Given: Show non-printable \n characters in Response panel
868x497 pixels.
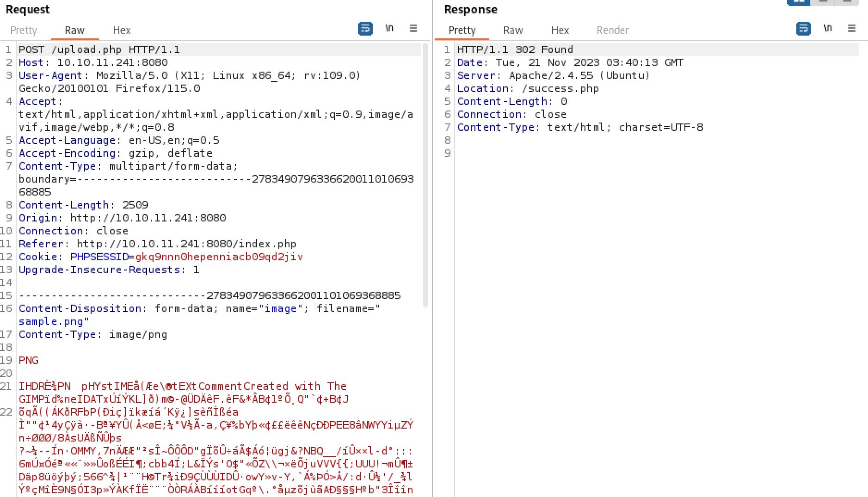Looking at the screenshot, I should click(x=828, y=29).
